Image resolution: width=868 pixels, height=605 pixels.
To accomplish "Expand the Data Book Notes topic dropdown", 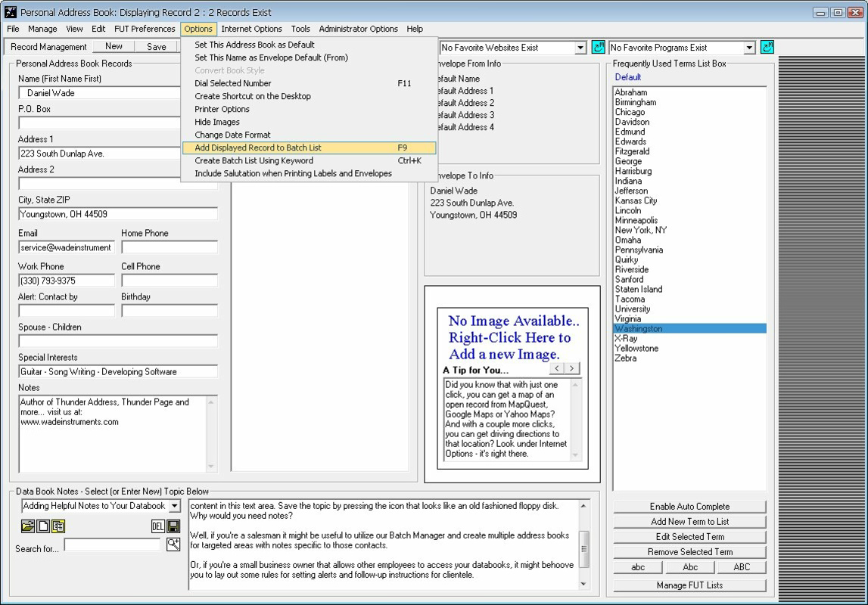I will [x=174, y=505].
